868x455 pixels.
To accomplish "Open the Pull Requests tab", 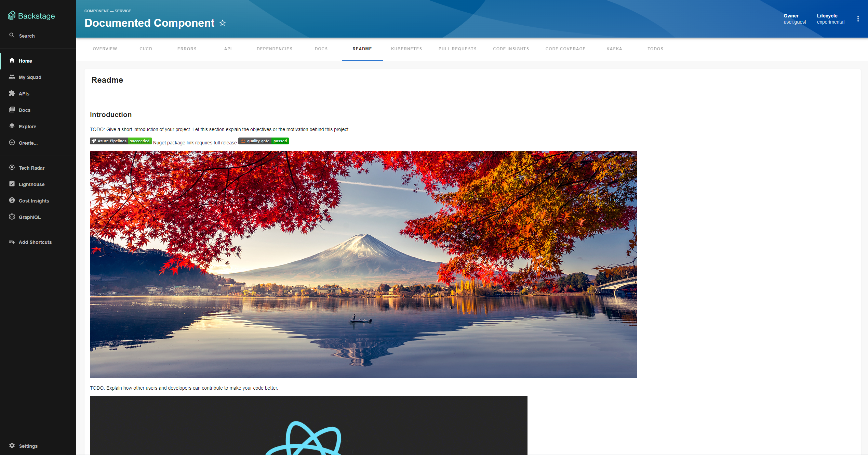I will pos(457,49).
